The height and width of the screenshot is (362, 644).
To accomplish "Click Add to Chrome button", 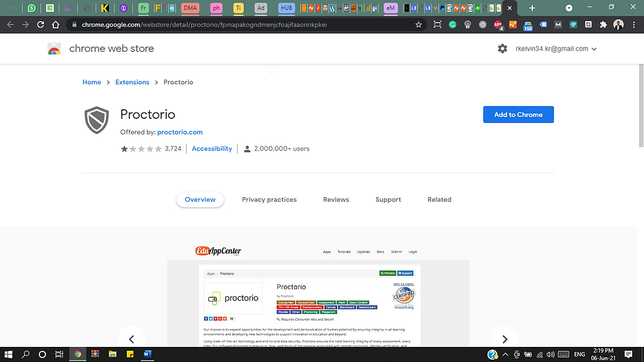I will pos(518,114).
